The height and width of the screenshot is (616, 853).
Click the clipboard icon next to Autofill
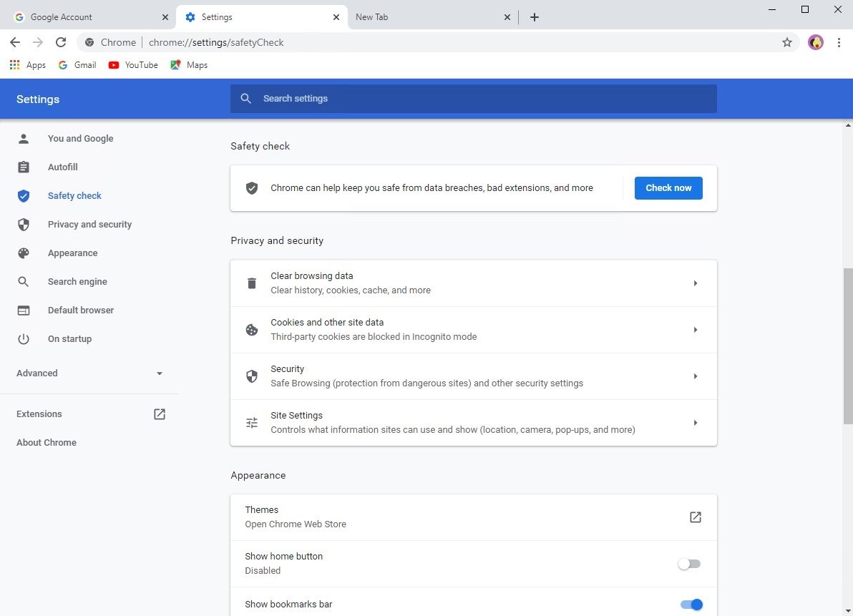[x=24, y=167]
